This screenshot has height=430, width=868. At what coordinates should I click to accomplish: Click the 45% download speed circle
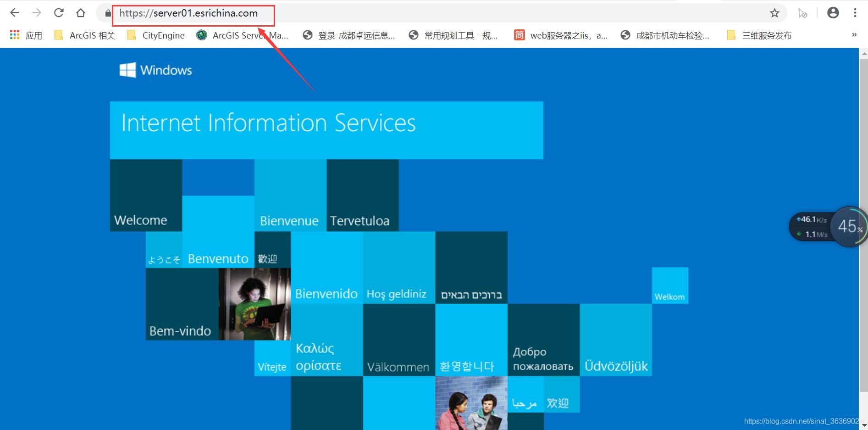(851, 226)
